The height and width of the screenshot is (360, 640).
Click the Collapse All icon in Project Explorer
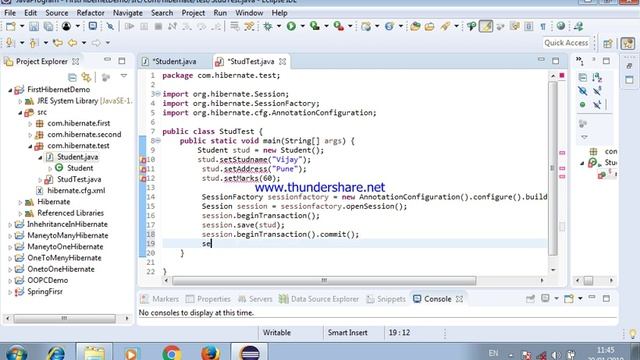[72, 77]
